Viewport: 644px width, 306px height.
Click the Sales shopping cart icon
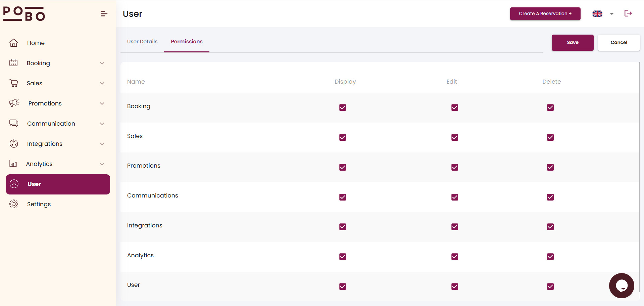(x=14, y=83)
